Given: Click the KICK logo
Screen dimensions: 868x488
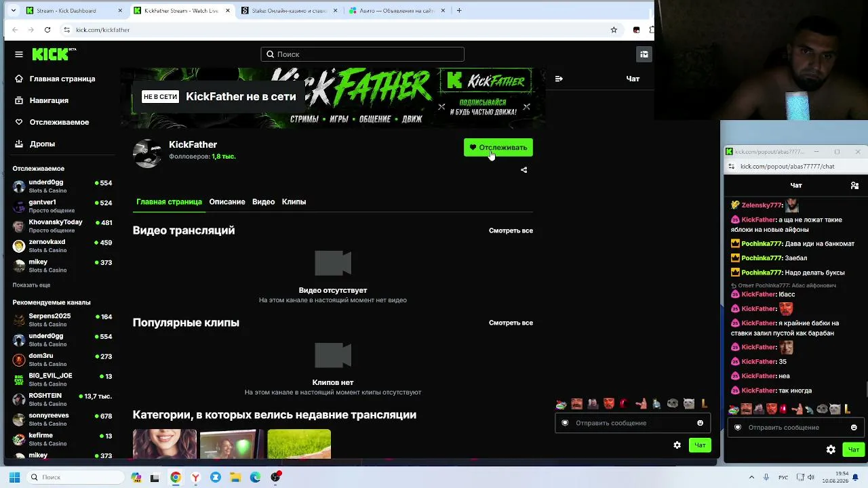Looking at the screenshot, I should coord(54,54).
